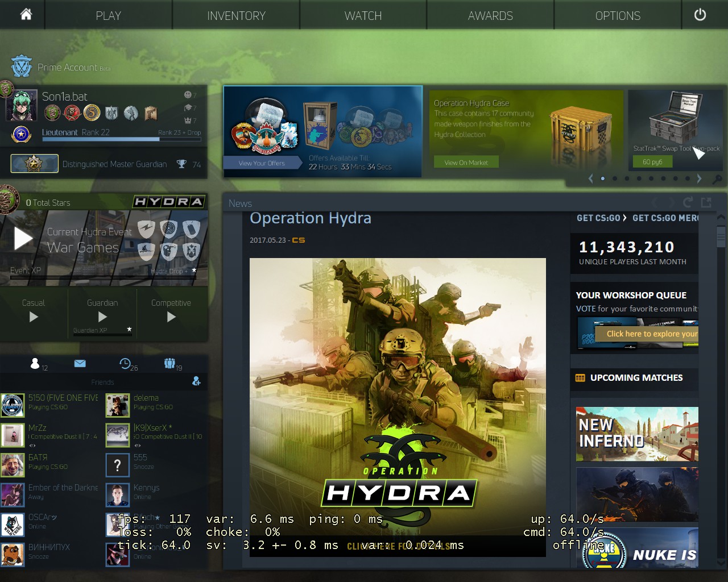Play the current Hydra Event War Games
Screen dimensions: 728x582
click(x=23, y=239)
